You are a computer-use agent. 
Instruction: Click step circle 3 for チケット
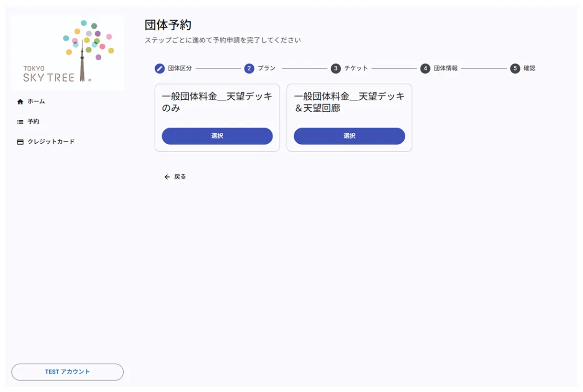point(335,68)
